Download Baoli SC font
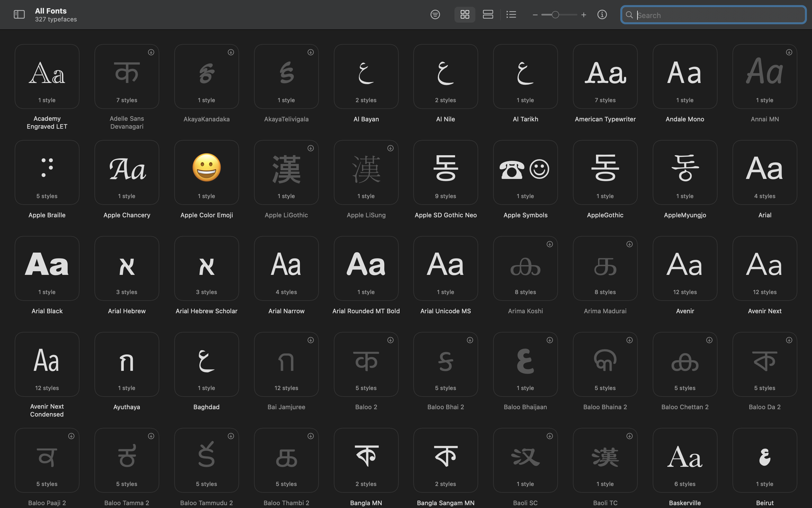Screen dimensions: 812x508 550,436
